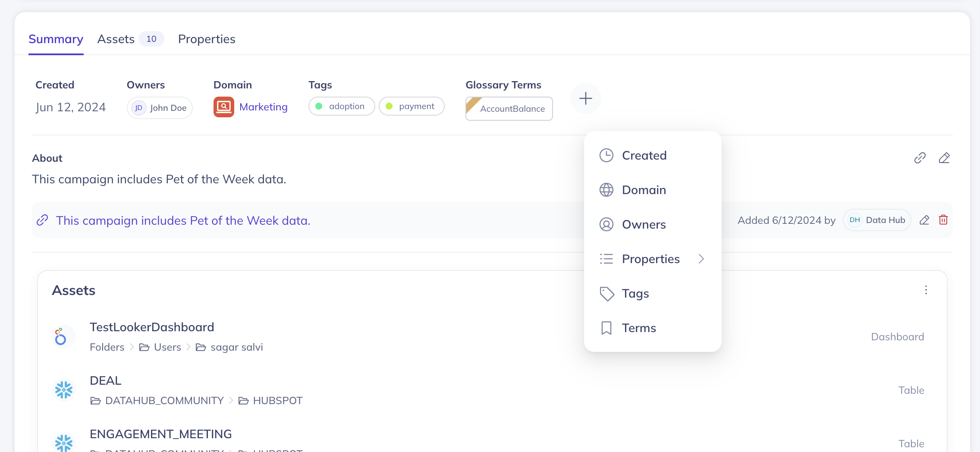Click HUBSPOT breadcrumb under DEAL
The height and width of the screenshot is (452, 980).
tap(278, 401)
